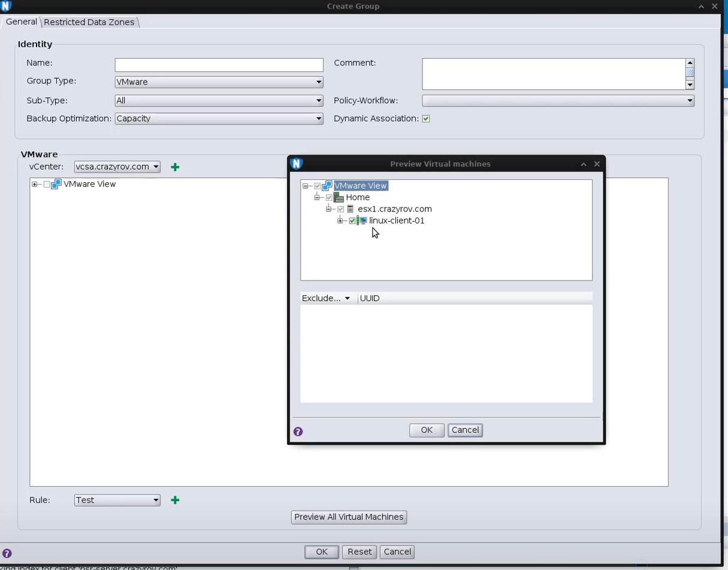Click the green plus next to Rule
The height and width of the screenshot is (570, 728).
click(175, 500)
